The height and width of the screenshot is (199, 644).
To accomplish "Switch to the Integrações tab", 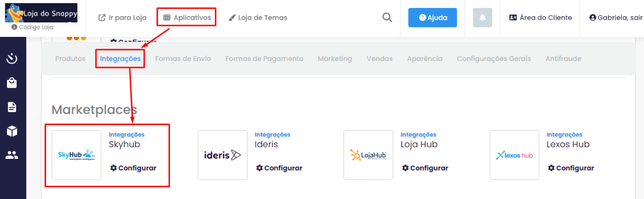I will coord(120,59).
